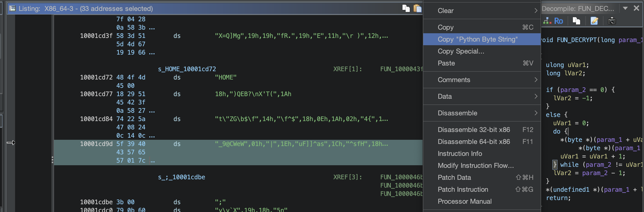Click the s_HOME_10001cd72 label

[187, 69]
